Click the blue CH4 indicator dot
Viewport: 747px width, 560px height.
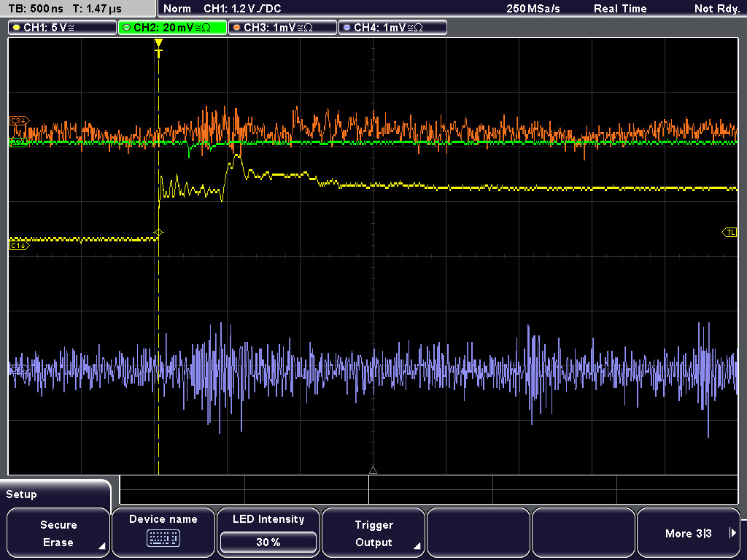(347, 28)
